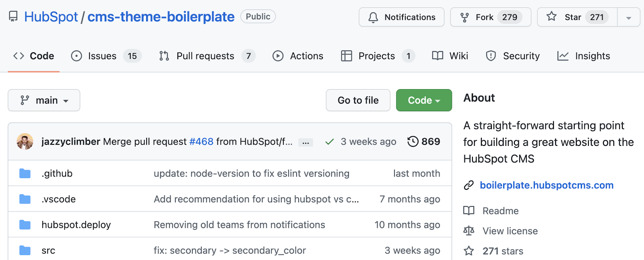The height and width of the screenshot is (260, 644).
Task: Click the Readme book icon
Action: pyautogui.click(x=469, y=211)
